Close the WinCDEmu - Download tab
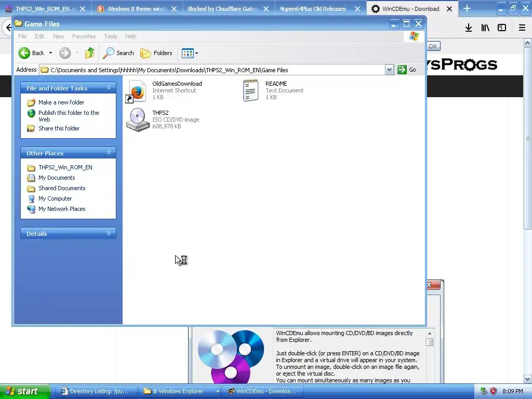532x399 pixels. point(449,9)
